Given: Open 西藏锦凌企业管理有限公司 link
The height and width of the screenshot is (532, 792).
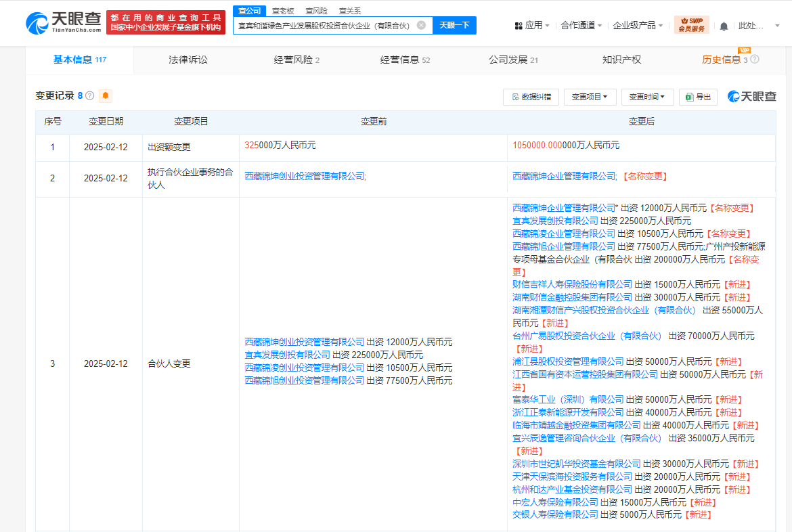Looking at the screenshot, I should pos(564,234).
